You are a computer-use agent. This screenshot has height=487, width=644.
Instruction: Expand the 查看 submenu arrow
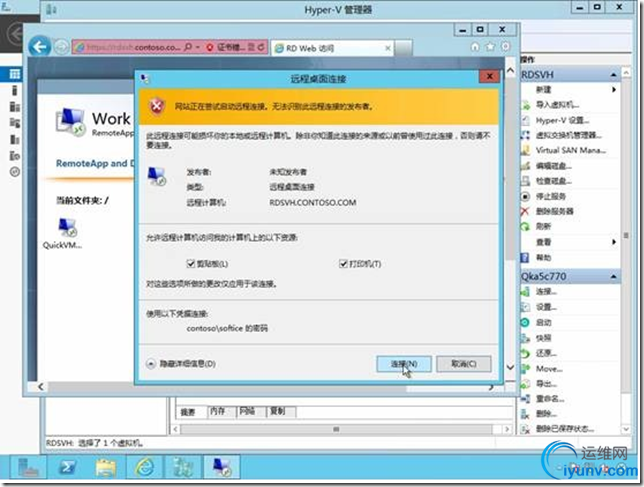(614, 242)
